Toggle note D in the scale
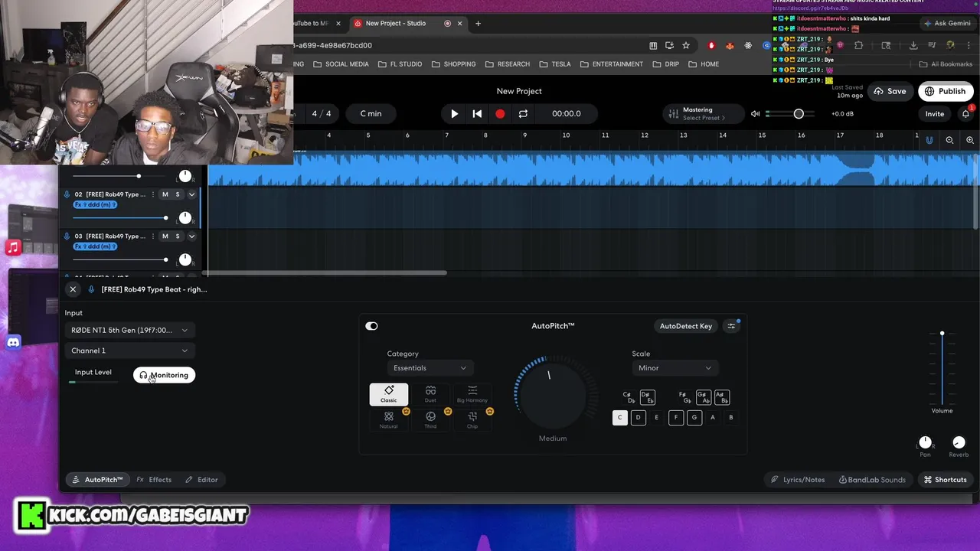Viewport: 980px width, 551px height. click(639, 417)
